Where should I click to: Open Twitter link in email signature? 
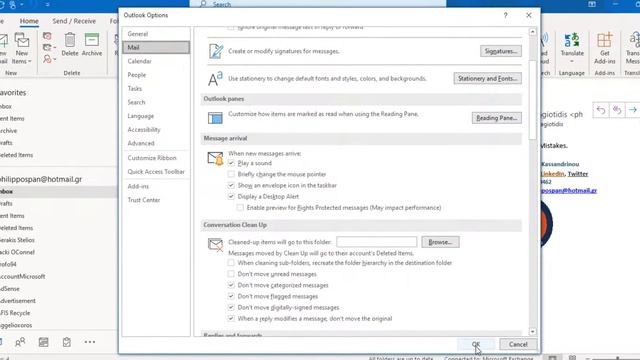click(578, 174)
